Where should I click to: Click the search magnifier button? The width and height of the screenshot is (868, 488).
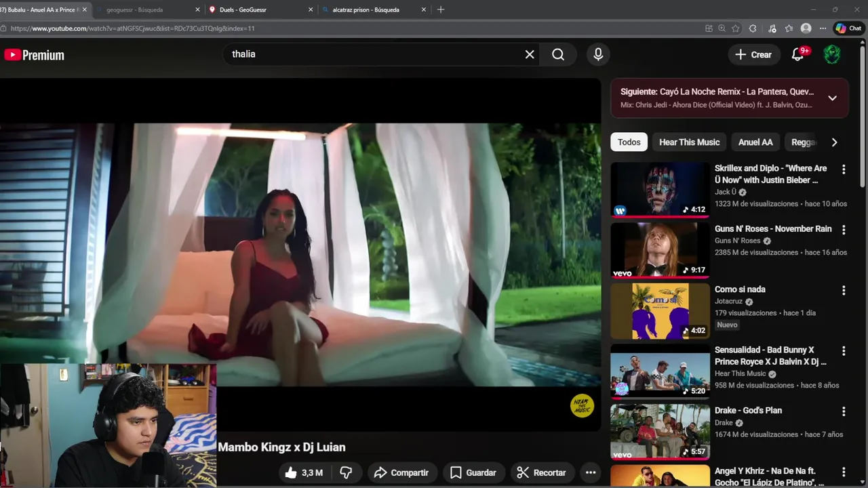point(558,54)
